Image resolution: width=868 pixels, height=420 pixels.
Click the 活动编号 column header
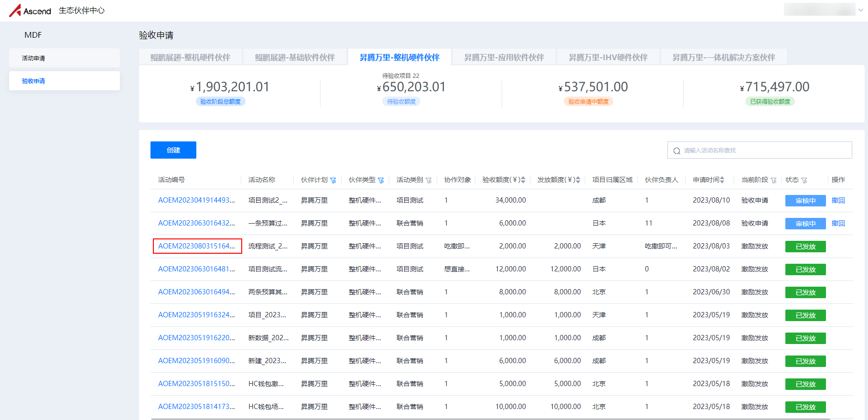coord(171,180)
